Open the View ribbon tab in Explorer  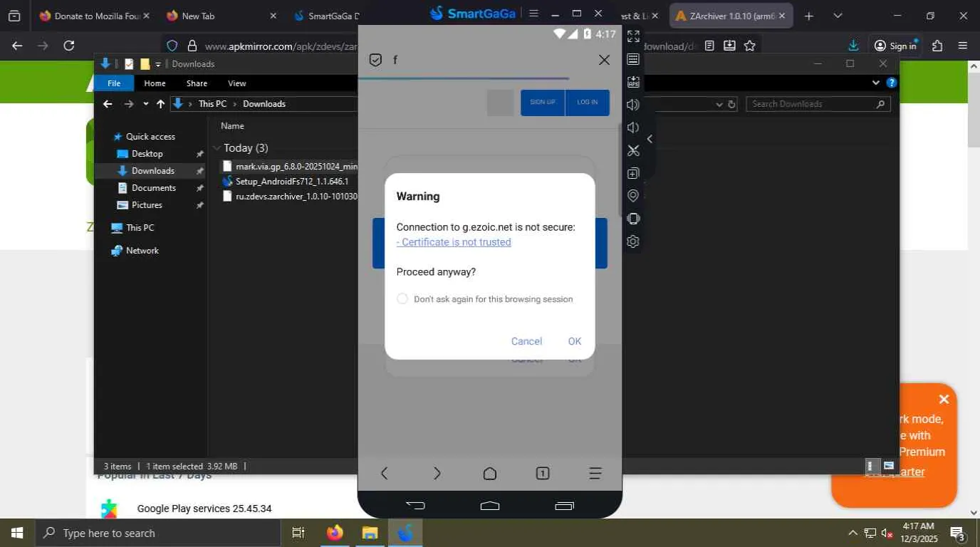click(x=237, y=83)
